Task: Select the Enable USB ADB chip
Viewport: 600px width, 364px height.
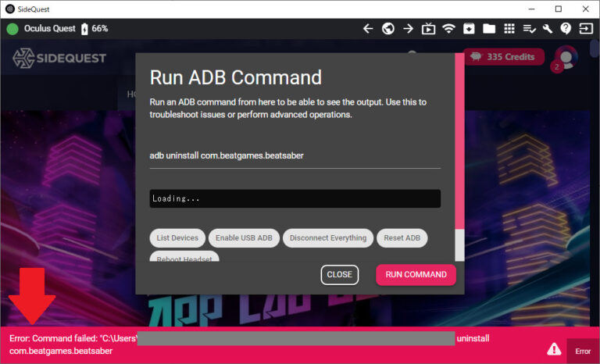Action: [x=244, y=238]
